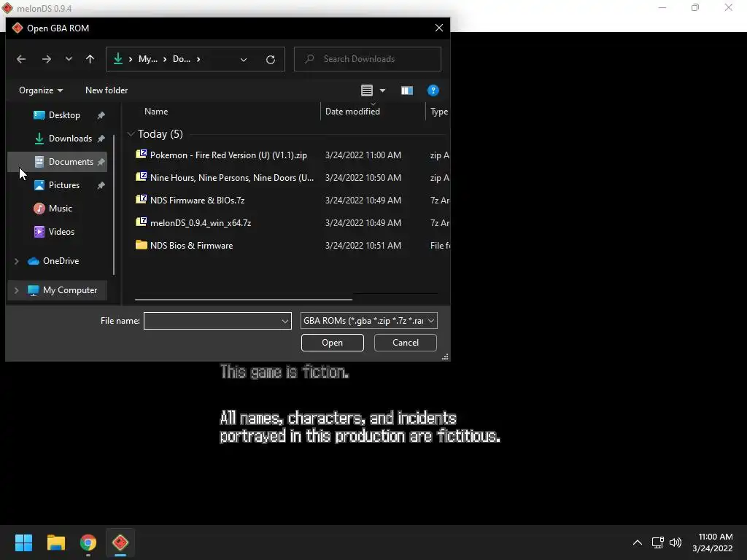Screen dimensions: 747x560
Task: Sort by the Type column header
Action: pos(438,112)
